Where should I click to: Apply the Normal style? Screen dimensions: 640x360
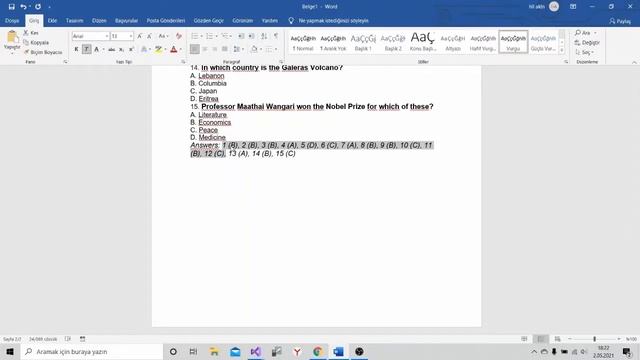point(303,42)
